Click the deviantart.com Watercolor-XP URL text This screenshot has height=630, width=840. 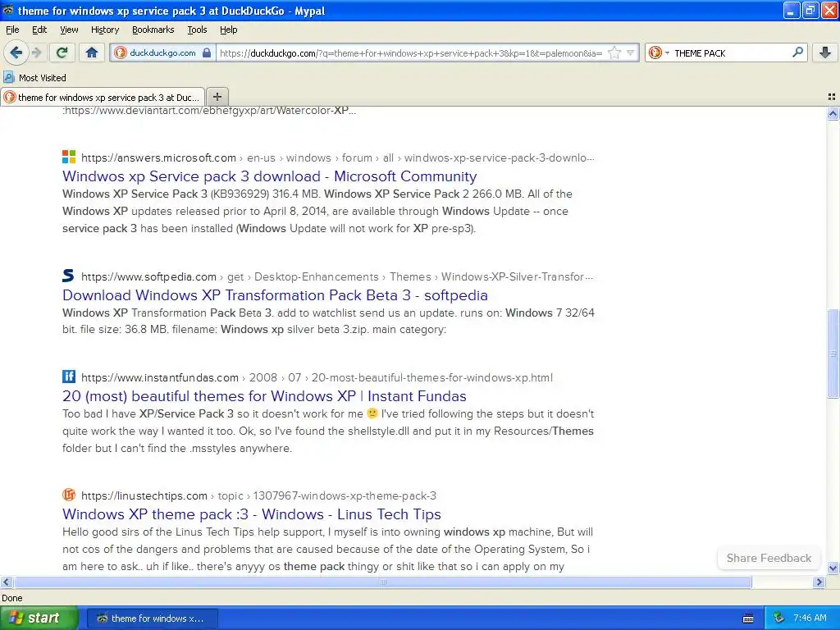(209, 111)
